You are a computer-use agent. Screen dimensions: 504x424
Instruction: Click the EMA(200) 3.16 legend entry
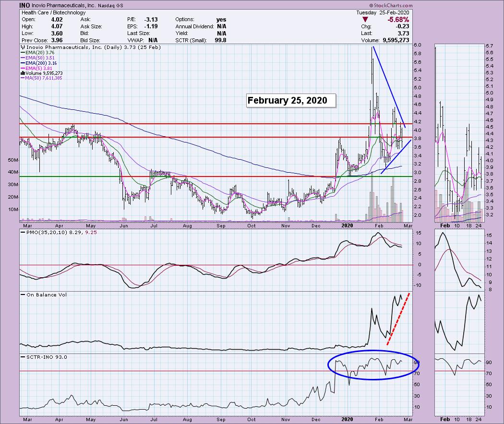[x=38, y=63]
